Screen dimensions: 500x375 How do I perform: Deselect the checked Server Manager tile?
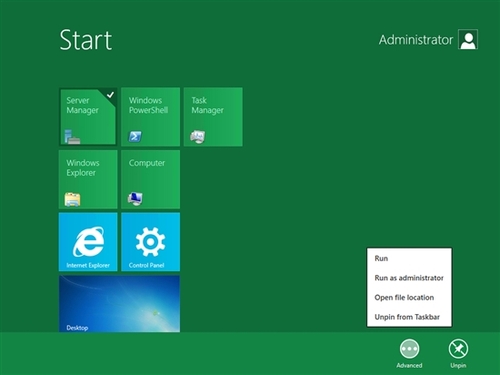[x=88, y=117]
